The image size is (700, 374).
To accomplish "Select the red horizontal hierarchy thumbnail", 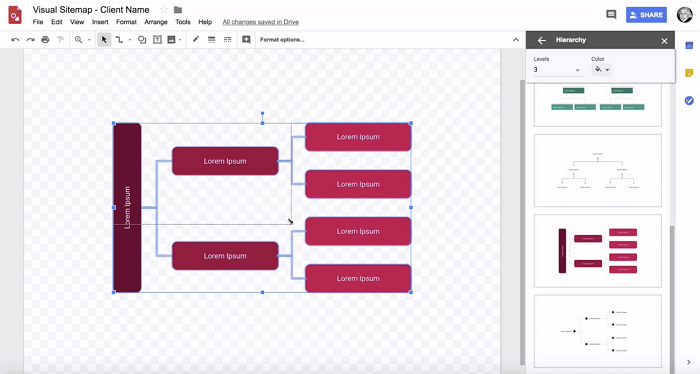I will click(x=597, y=251).
